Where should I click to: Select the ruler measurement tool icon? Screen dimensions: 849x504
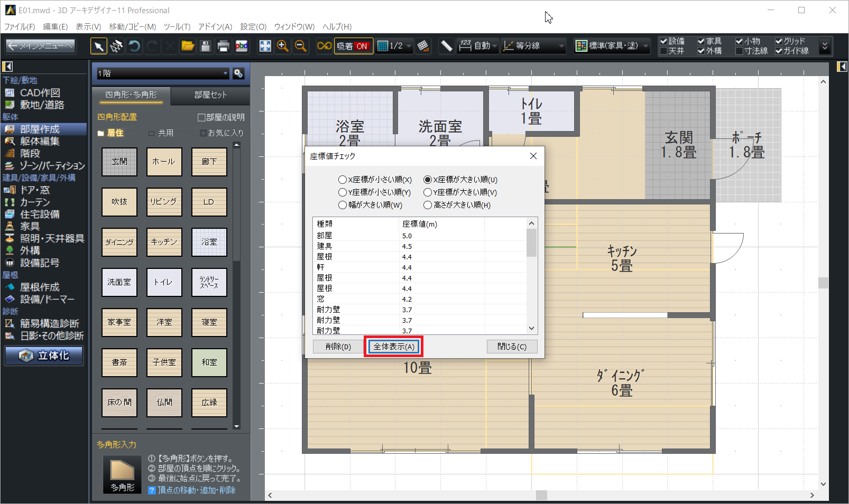coord(446,46)
